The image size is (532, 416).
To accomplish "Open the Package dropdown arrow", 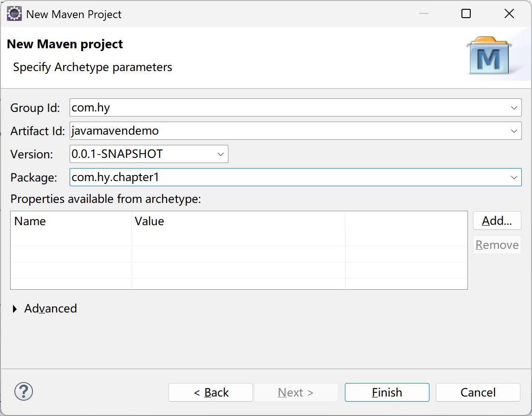I will (514, 177).
